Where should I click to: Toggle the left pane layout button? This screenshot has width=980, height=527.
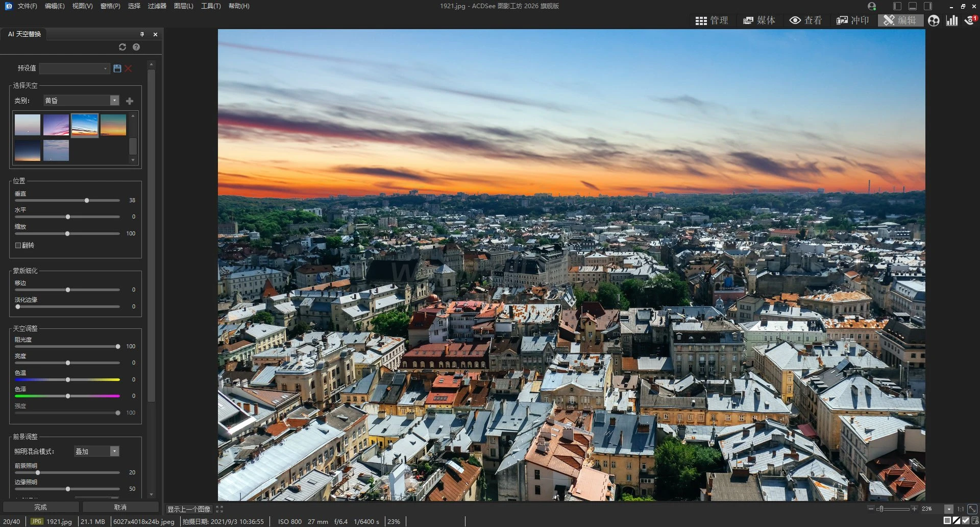click(897, 6)
